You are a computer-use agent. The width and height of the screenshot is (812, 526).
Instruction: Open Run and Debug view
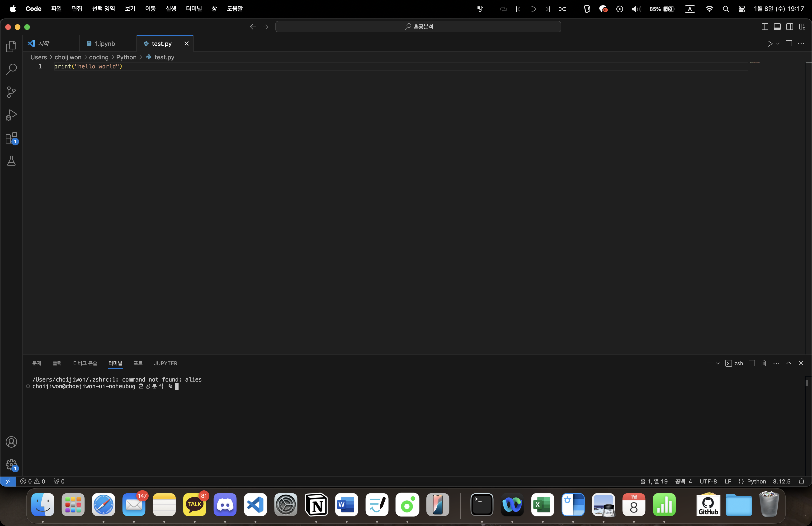pos(11,115)
